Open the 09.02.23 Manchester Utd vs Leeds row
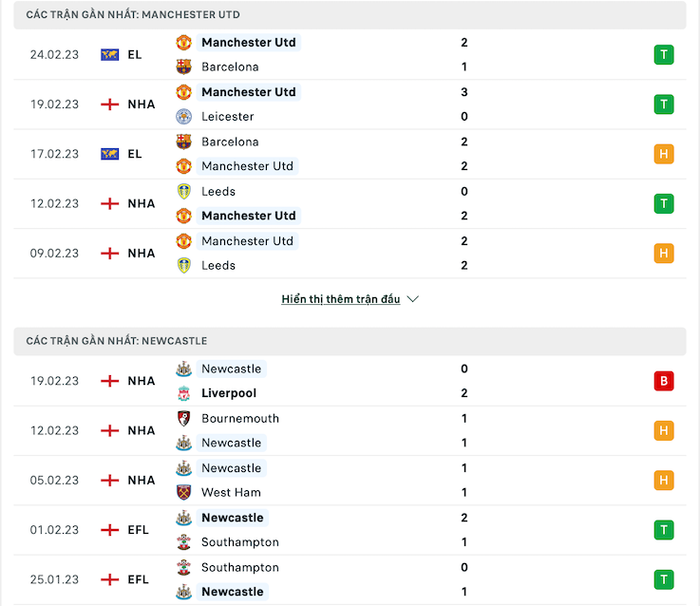 tap(350, 254)
